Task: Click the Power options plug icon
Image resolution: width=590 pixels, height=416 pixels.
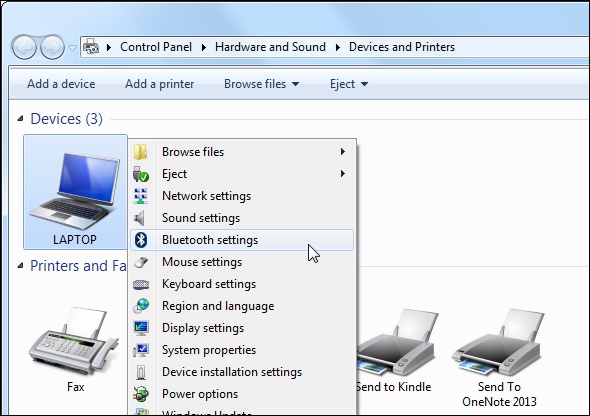Action: click(x=141, y=394)
